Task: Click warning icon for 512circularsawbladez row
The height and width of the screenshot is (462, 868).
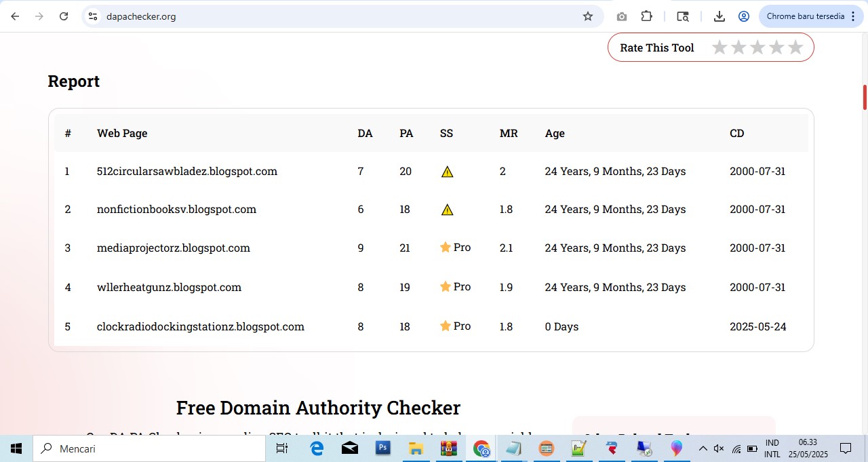Action: [x=447, y=172]
